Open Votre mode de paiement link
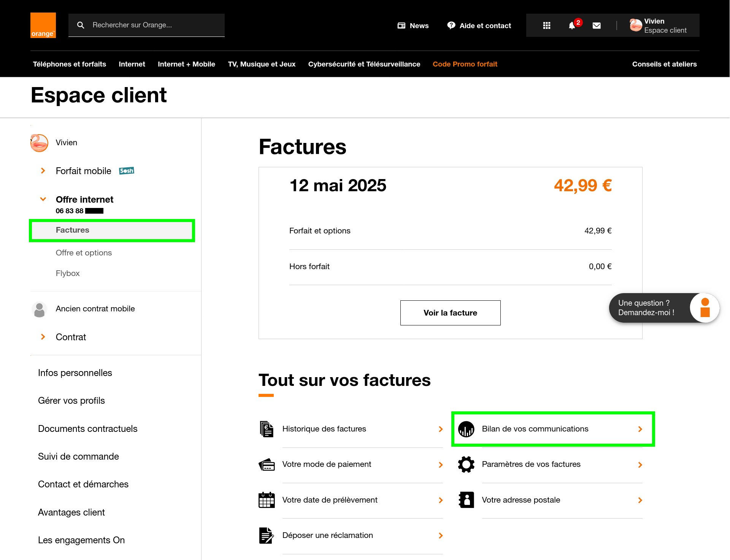The height and width of the screenshot is (560, 730). pyautogui.click(x=327, y=464)
